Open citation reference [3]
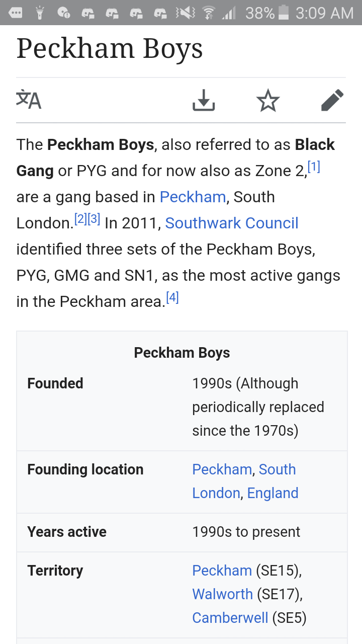Viewport: 362px width, 644px height. [94, 219]
